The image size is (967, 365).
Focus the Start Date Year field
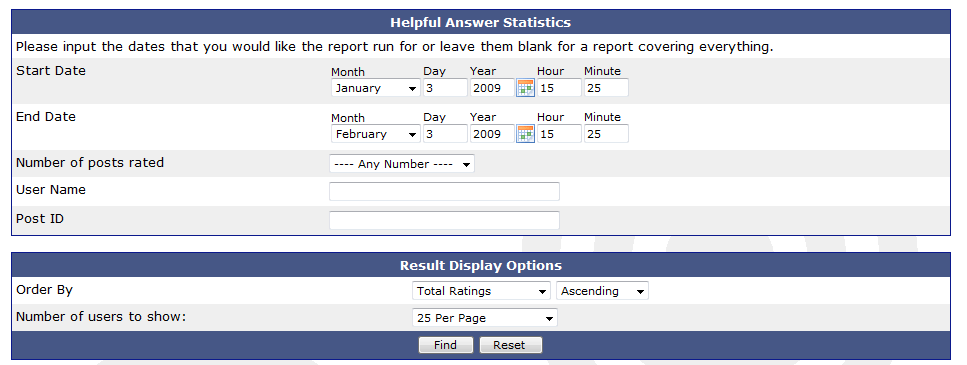click(x=492, y=88)
